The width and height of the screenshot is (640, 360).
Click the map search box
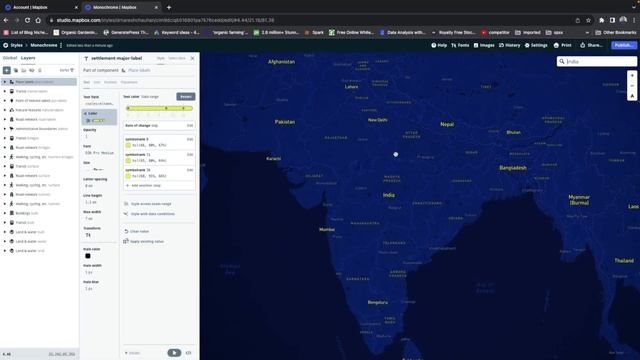pyautogui.click(x=597, y=61)
